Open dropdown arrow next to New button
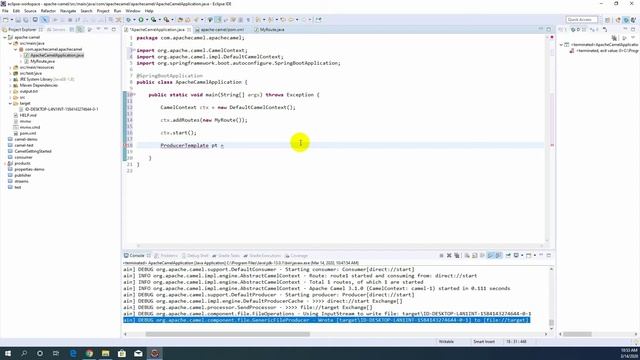The width and height of the screenshot is (640, 360). click(11, 20)
